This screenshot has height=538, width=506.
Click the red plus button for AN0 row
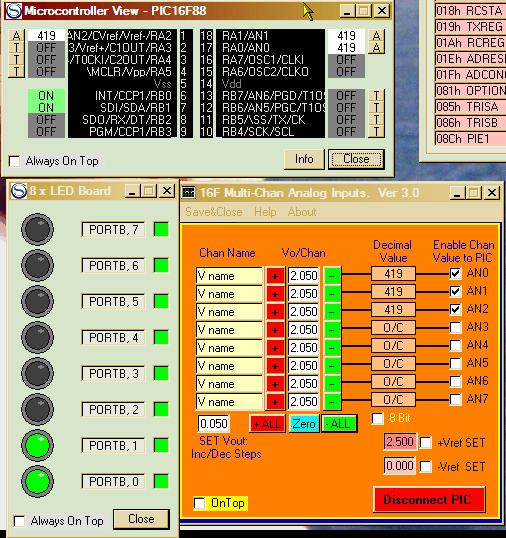tap(275, 276)
